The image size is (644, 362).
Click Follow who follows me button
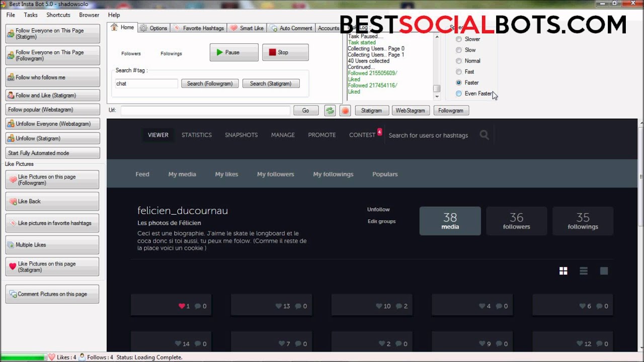click(53, 77)
